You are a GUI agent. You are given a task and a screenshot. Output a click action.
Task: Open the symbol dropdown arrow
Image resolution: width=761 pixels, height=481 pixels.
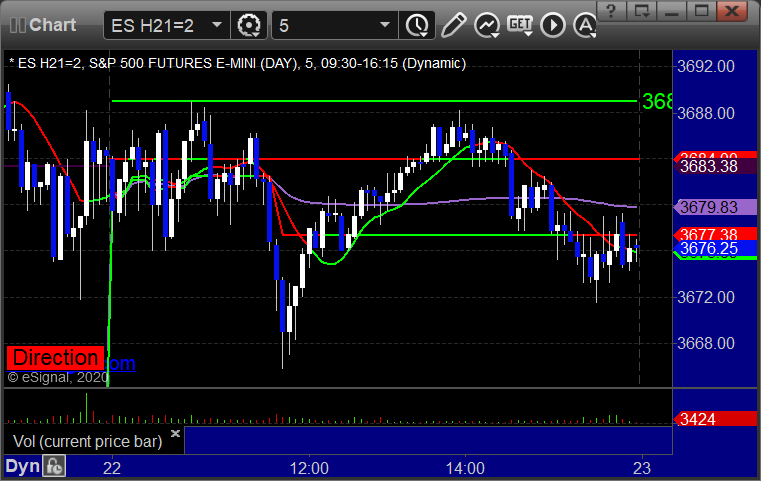[217, 25]
